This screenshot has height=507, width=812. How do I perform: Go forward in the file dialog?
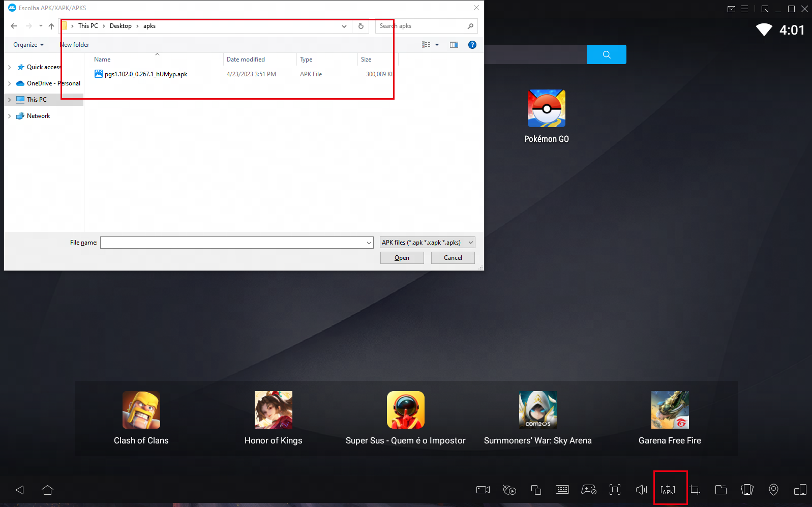pos(28,26)
